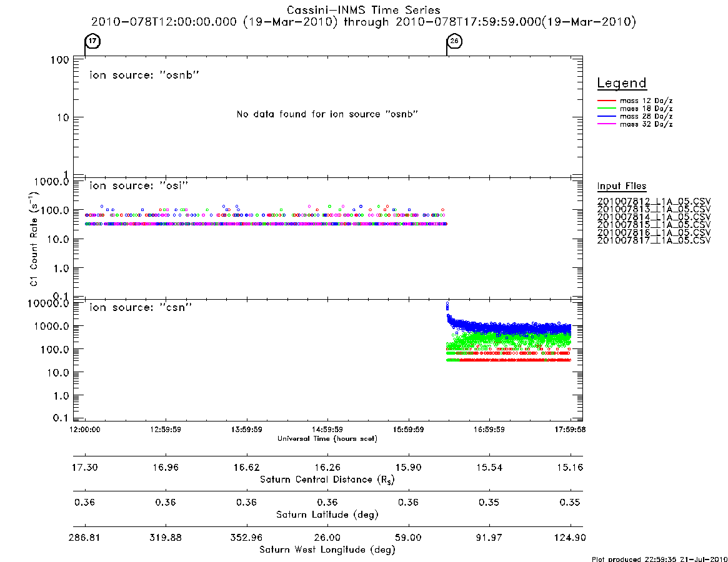Click the Saturn West Longitude (deg) axis label
This screenshot has width=728, height=562.
coord(327,550)
